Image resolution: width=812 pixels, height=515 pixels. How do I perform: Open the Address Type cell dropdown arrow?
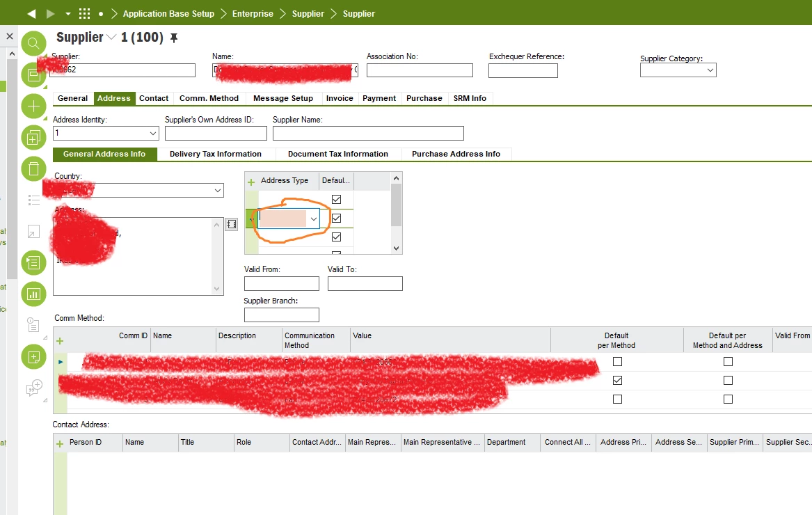313,219
